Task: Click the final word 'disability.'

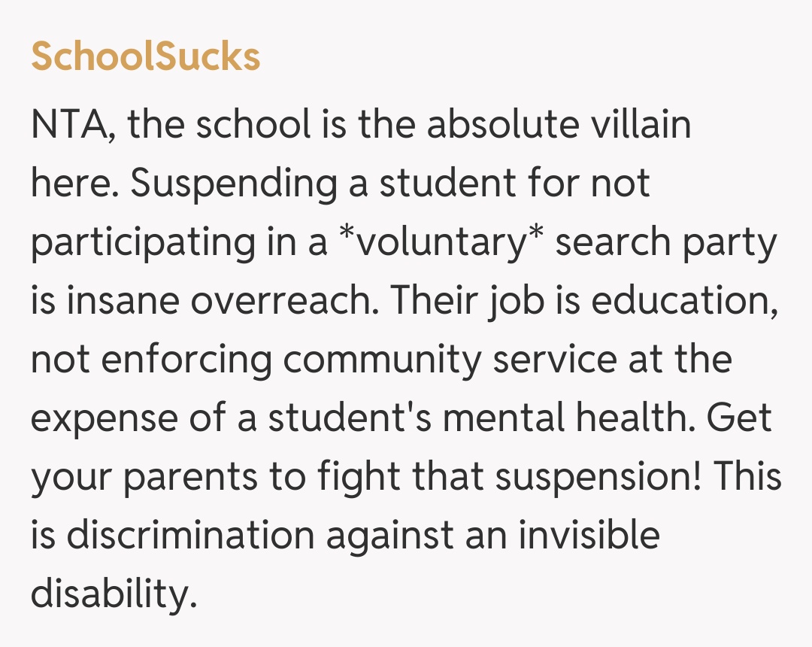Action: 113,594
